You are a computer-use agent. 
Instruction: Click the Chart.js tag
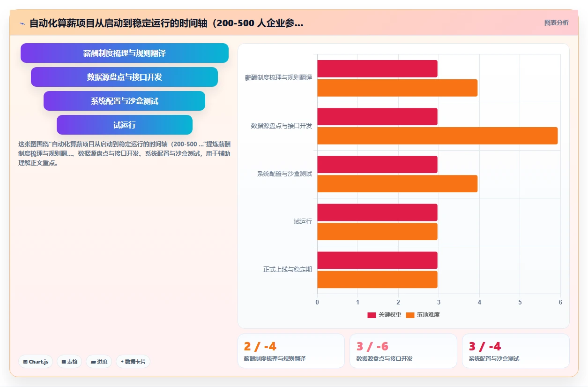pos(36,362)
